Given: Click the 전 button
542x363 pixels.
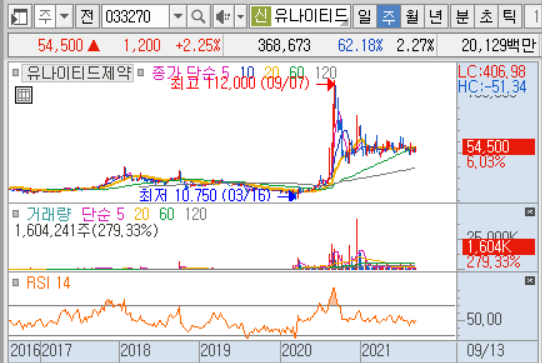Looking at the screenshot, I should coord(87,16).
